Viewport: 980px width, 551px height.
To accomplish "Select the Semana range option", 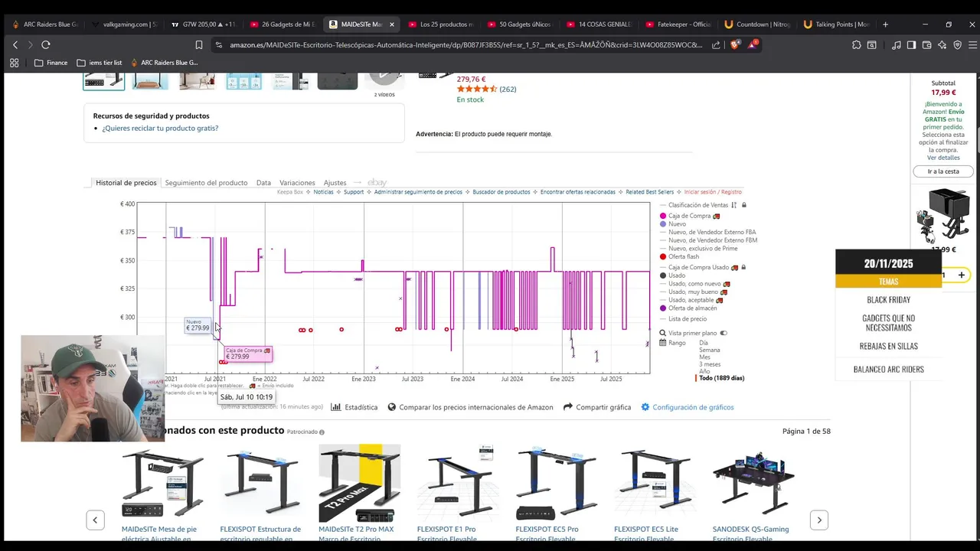I will point(710,350).
